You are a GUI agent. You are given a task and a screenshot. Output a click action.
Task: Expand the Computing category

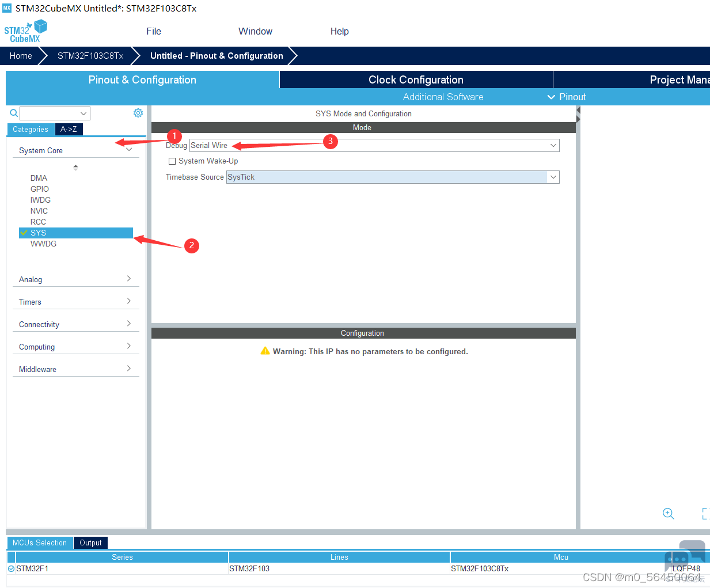pyautogui.click(x=75, y=347)
